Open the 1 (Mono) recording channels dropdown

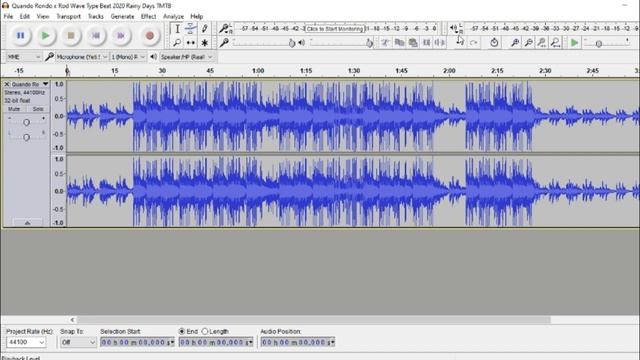pyautogui.click(x=128, y=57)
